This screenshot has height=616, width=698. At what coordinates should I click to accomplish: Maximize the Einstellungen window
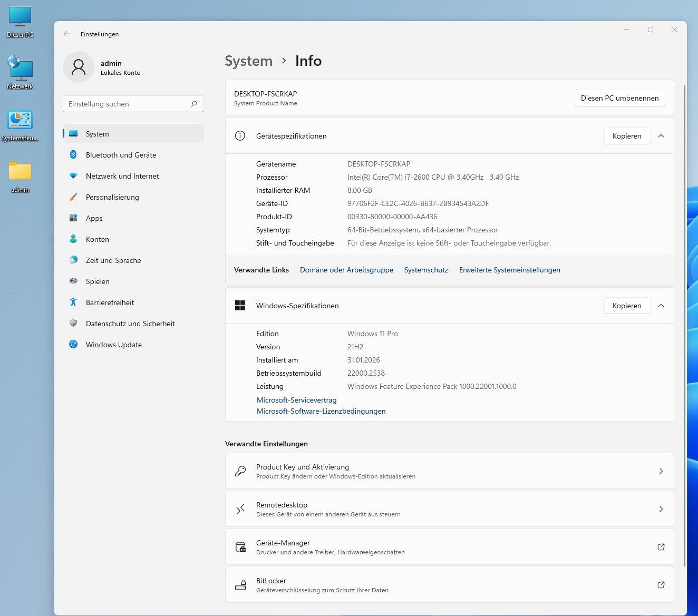[651, 30]
